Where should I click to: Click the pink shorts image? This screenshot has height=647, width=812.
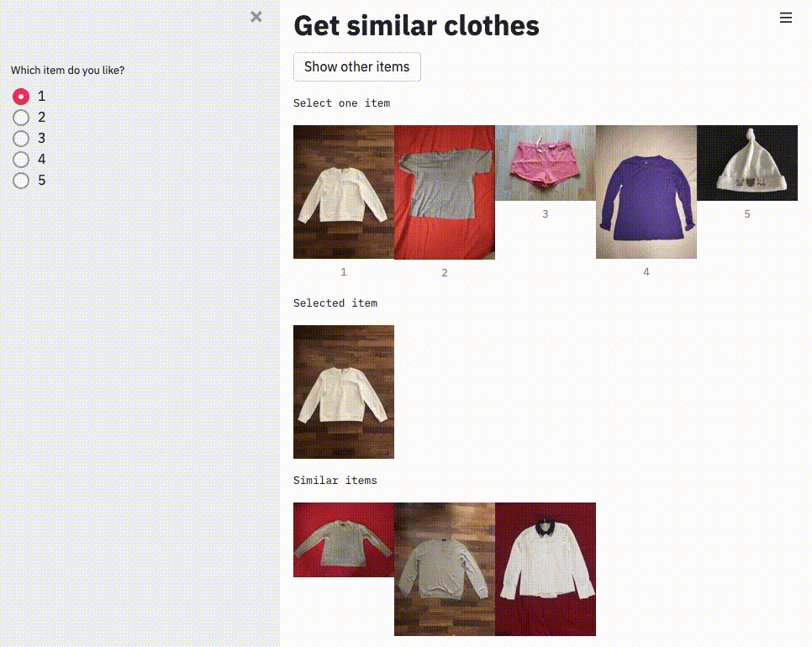click(x=546, y=163)
